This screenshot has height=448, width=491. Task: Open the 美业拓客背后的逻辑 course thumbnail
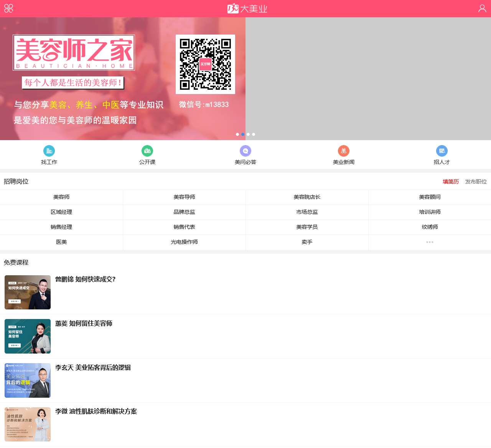click(28, 380)
